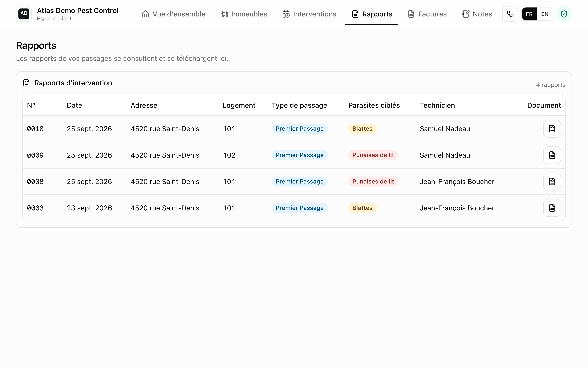Click the Adresse column header
The width and height of the screenshot is (588, 368).
pyautogui.click(x=144, y=105)
